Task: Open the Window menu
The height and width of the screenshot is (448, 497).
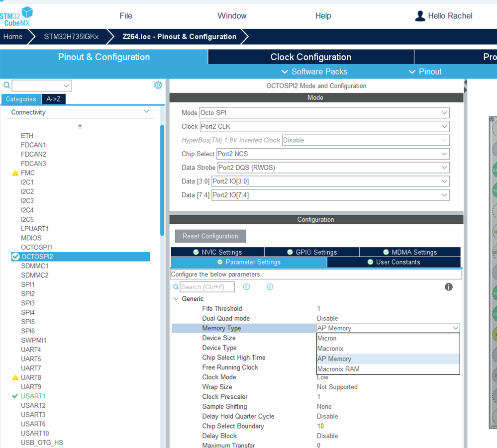Action: tap(232, 16)
